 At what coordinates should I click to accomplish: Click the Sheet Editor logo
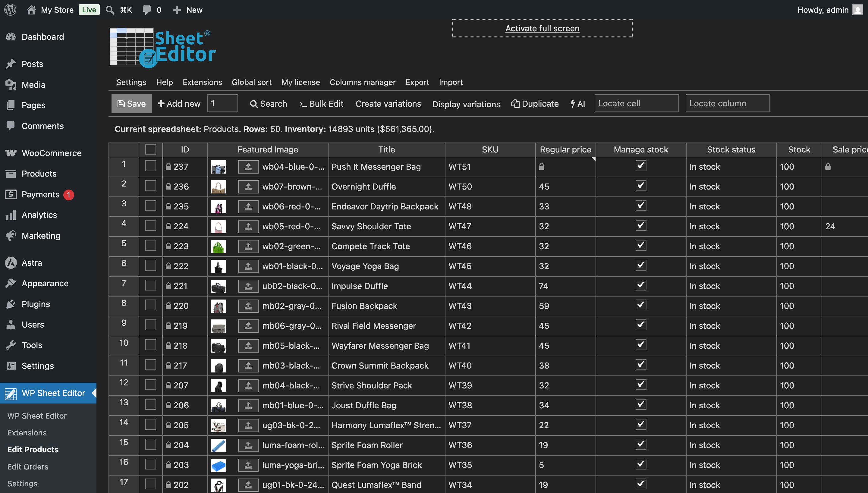(x=162, y=48)
